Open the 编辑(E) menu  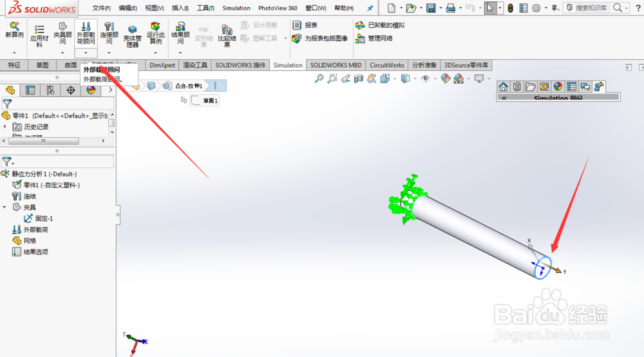[128, 8]
